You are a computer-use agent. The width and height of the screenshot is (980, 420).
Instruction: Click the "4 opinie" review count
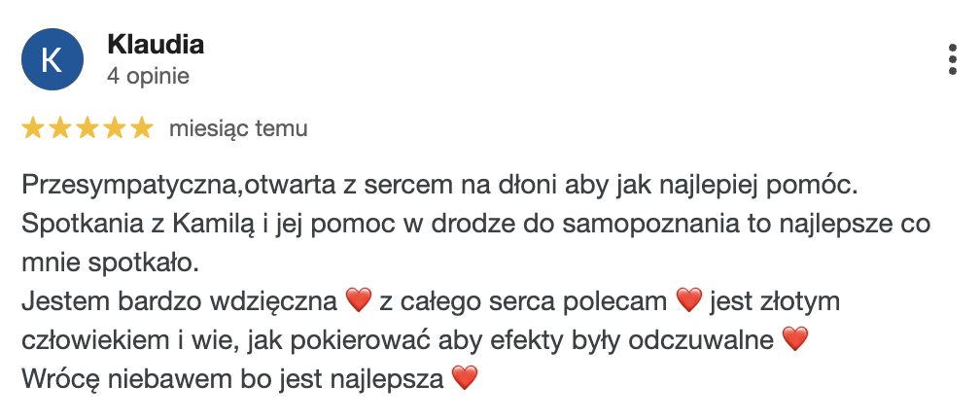pyautogui.click(x=148, y=76)
